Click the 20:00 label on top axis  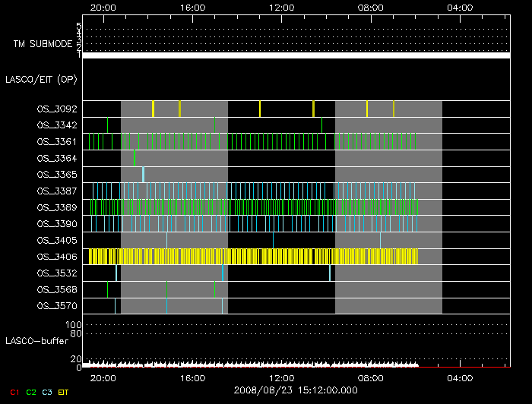(x=103, y=8)
